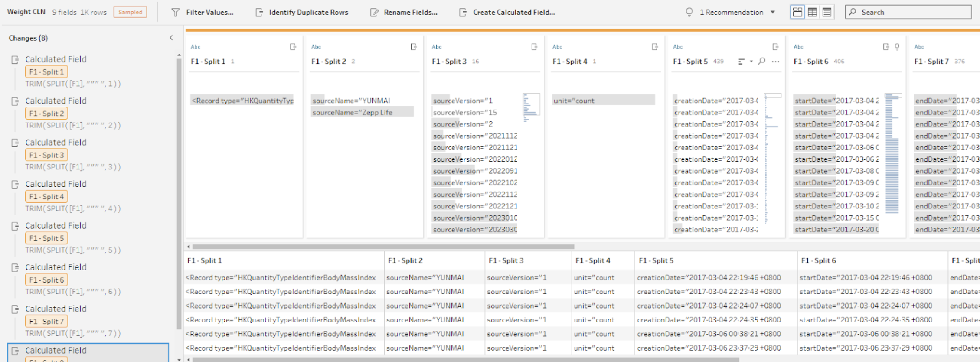Search values in F1 - Split 5 field
The height and width of the screenshot is (364, 980).
tap(761, 62)
